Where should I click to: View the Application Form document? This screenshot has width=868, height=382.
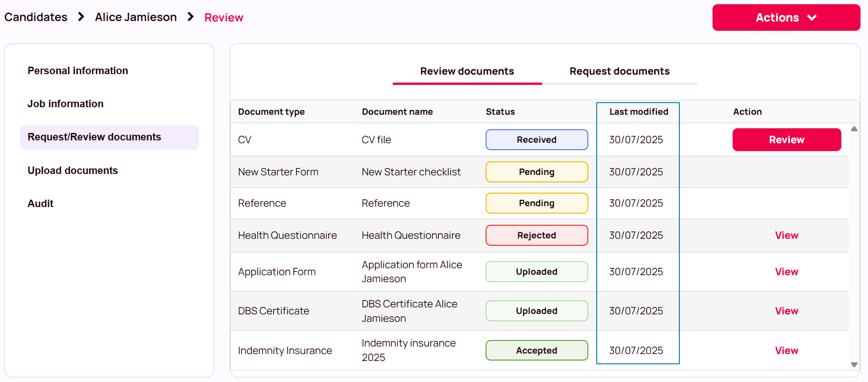(787, 272)
